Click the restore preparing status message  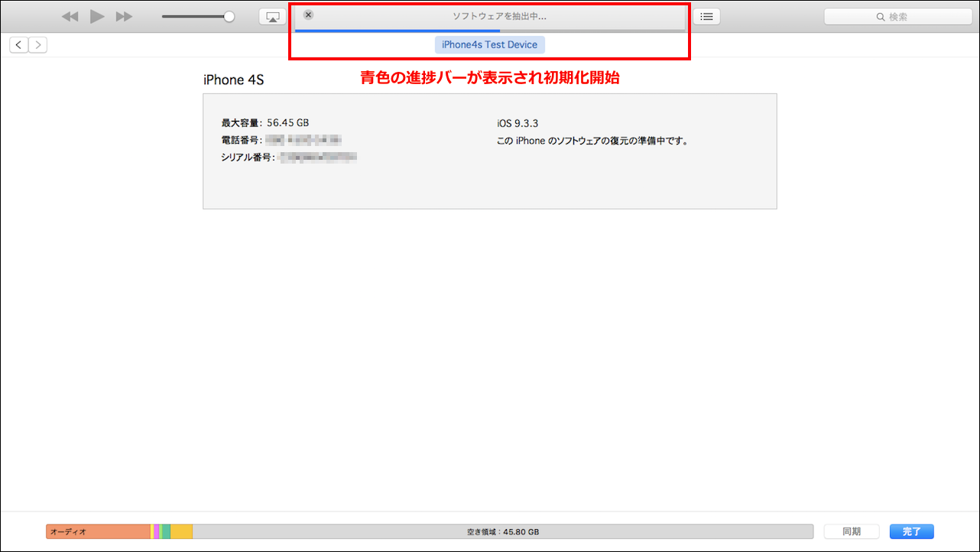[593, 141]
